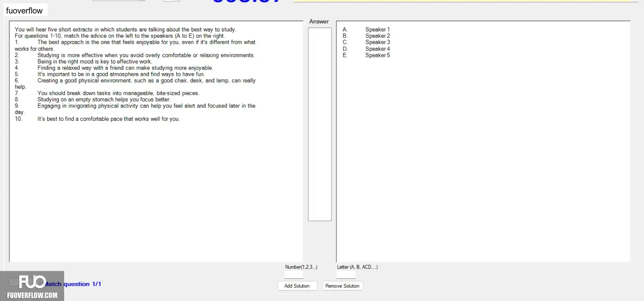Focus the Letter (A, B, ACD,...) input field
The image size is (644, 301).
pyautogui.click(x=346, y=275)
